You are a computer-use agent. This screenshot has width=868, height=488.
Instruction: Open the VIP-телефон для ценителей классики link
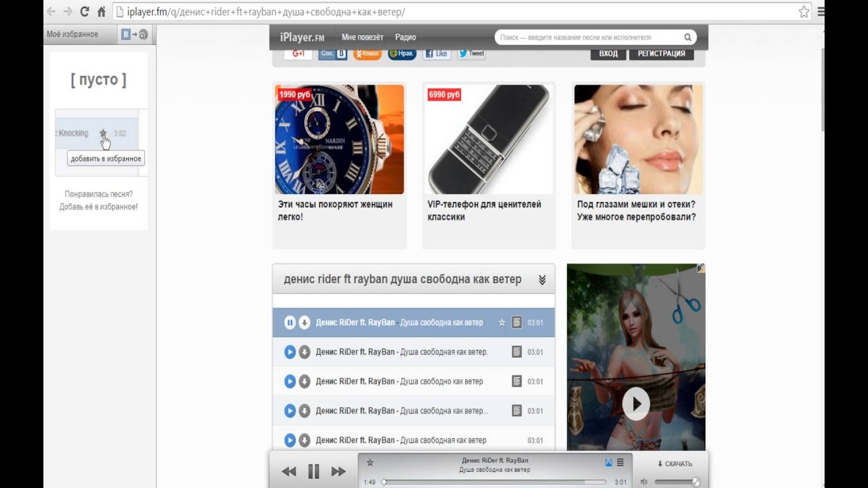pos(484,211)
